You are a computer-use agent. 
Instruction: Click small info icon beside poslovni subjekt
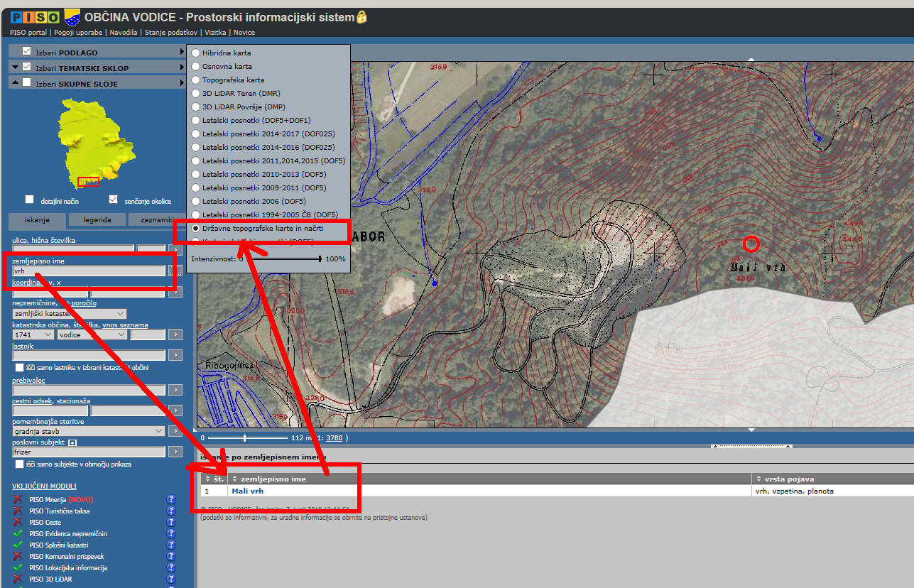point(72,442)
